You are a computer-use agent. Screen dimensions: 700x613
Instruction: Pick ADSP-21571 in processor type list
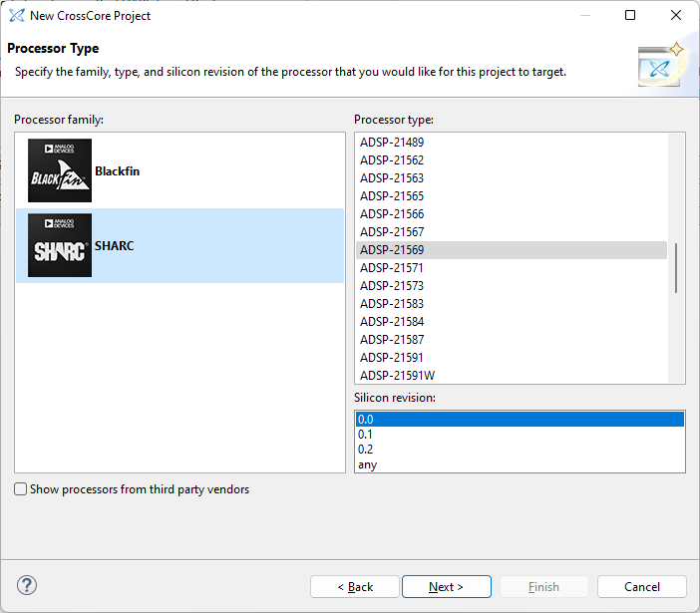click(x=392, y=268)
